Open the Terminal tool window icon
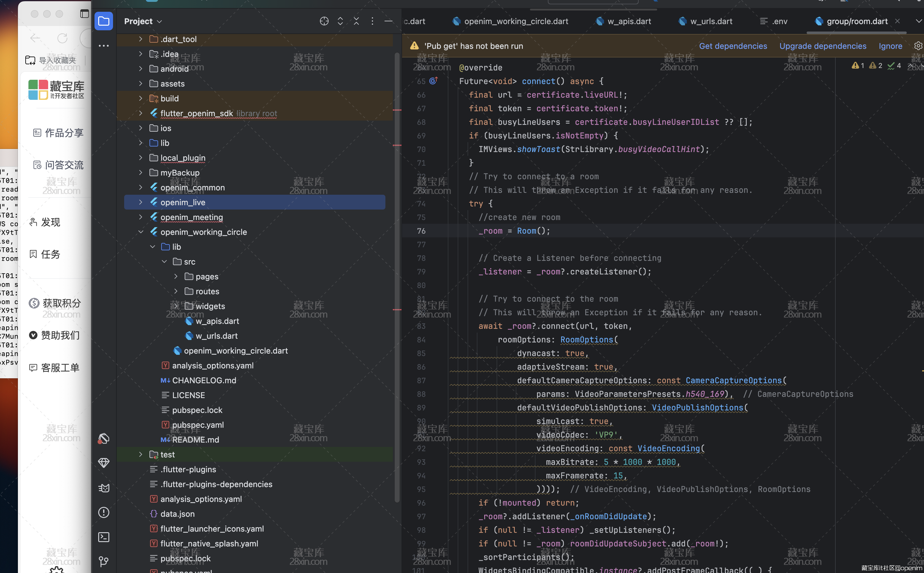 (103, 537)
